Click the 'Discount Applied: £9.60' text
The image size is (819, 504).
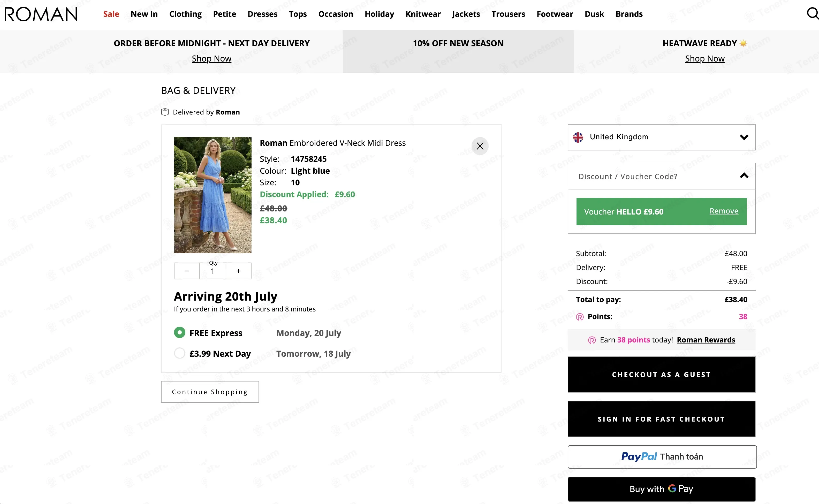point(307,194)
